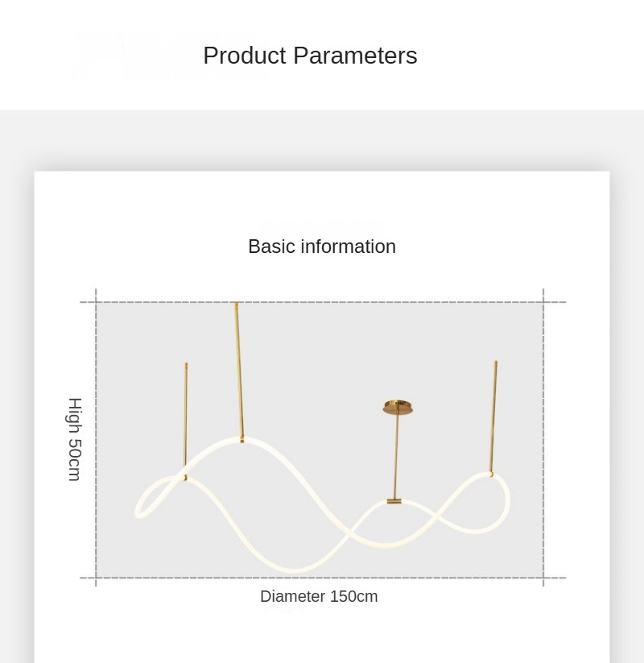Click the left vertical dashed dimension line
644x663 pixels.
click(x=96, y=439)
